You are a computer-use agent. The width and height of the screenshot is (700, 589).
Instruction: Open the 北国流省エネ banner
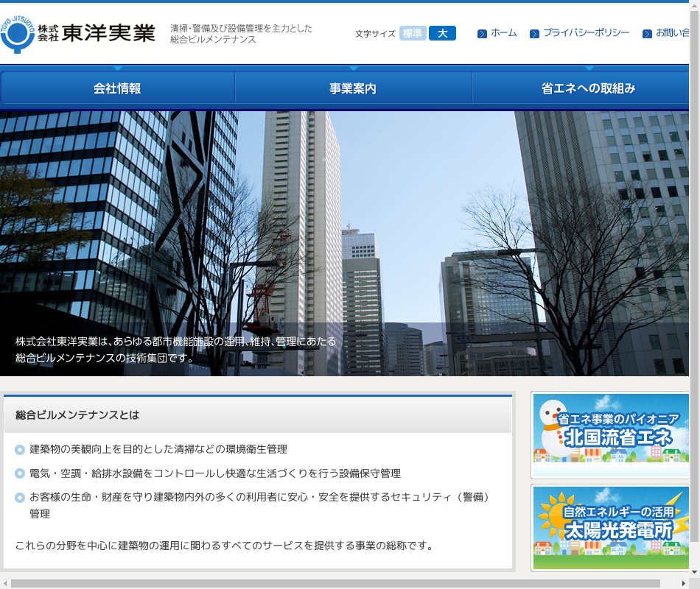coord(611,434)
